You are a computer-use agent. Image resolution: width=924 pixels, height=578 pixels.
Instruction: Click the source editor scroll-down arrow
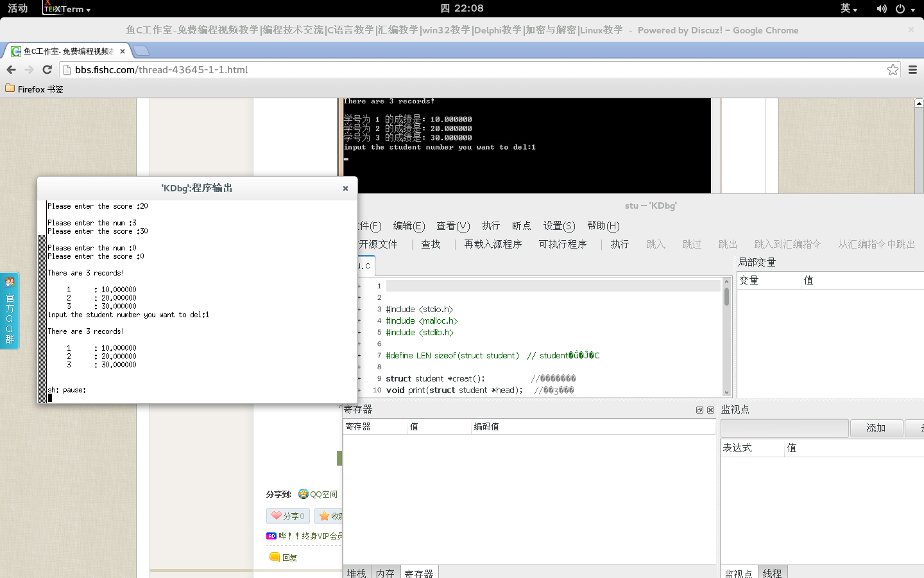coord(726,392)
